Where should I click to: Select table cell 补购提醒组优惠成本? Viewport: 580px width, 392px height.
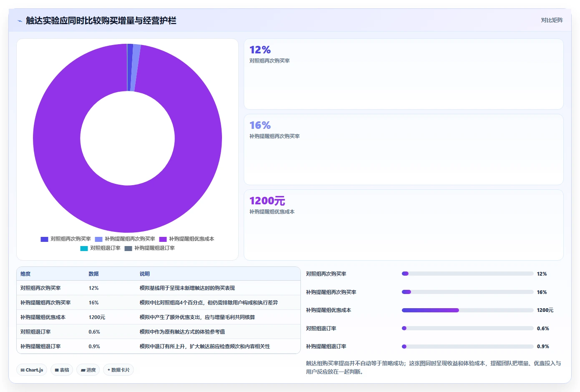click(x=43, y=317)
